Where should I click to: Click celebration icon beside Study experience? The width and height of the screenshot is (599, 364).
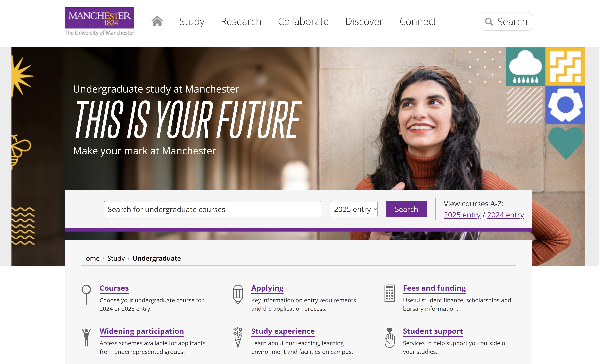point(238,337)
